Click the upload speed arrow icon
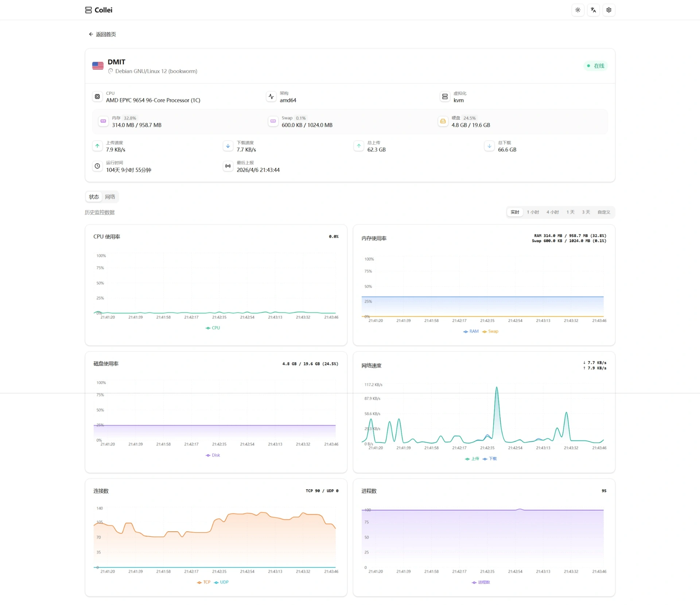Image resolution: width=700 pixels, height=605 pixels. [x=97, y=146]
